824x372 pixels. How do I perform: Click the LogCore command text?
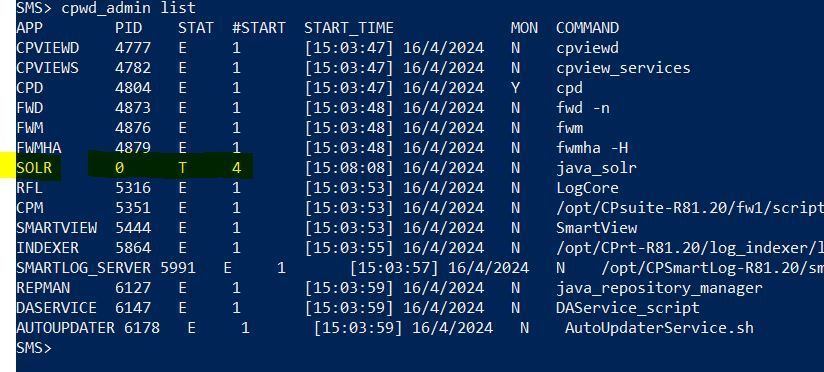click(x=588, y=188)
